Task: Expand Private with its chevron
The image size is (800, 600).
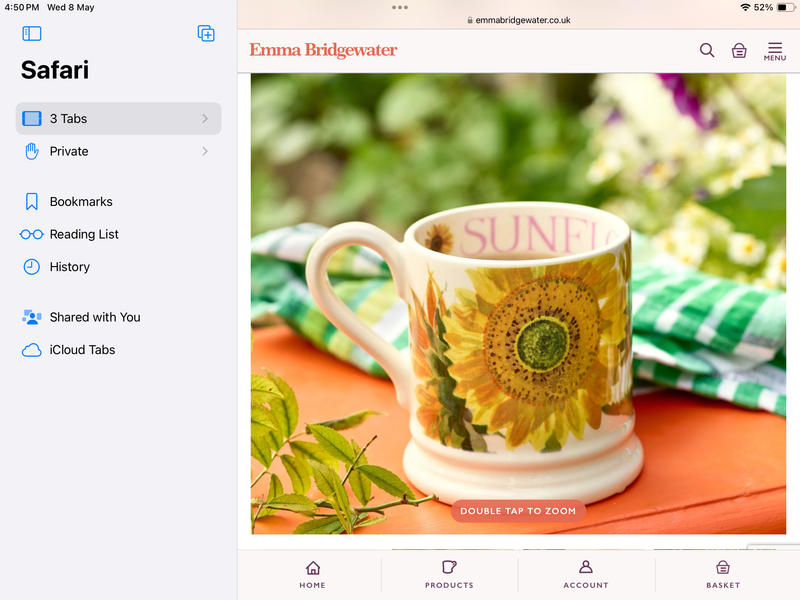Action: pos(205,151)
